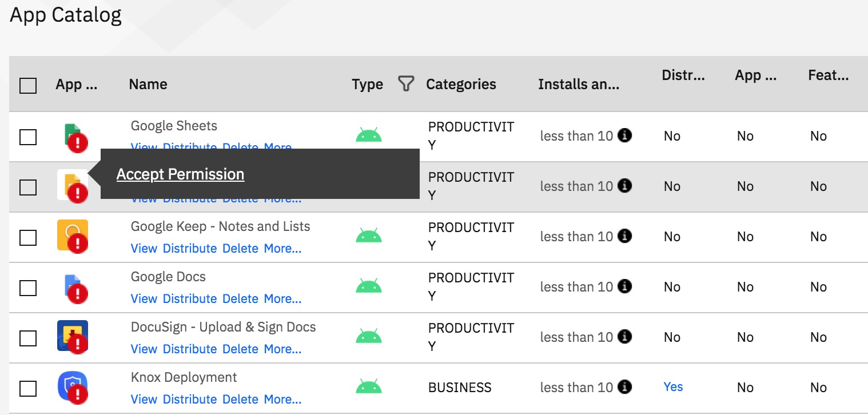The width and height of the screenshot is (868, 415).
Task: Check the Knox Deployment row checkbox
Action: click(x=28, y=389)
